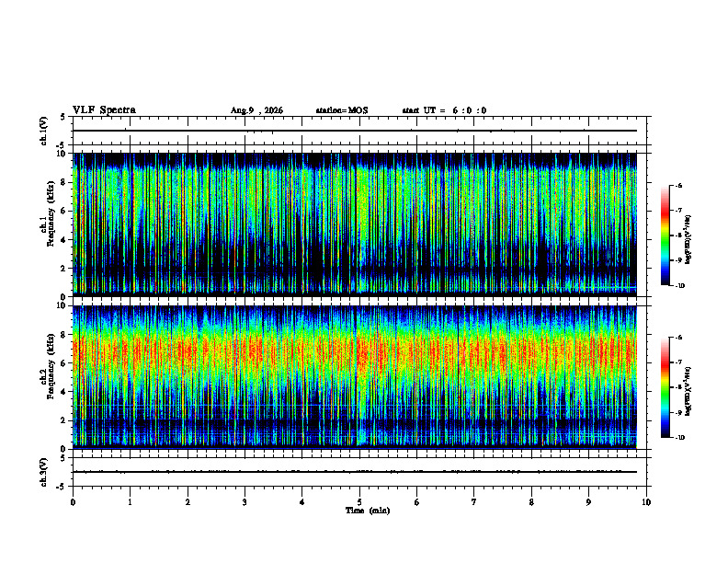Click time axis tick label "7"
This screenshot has width=728, height=563.
[474, 502]
